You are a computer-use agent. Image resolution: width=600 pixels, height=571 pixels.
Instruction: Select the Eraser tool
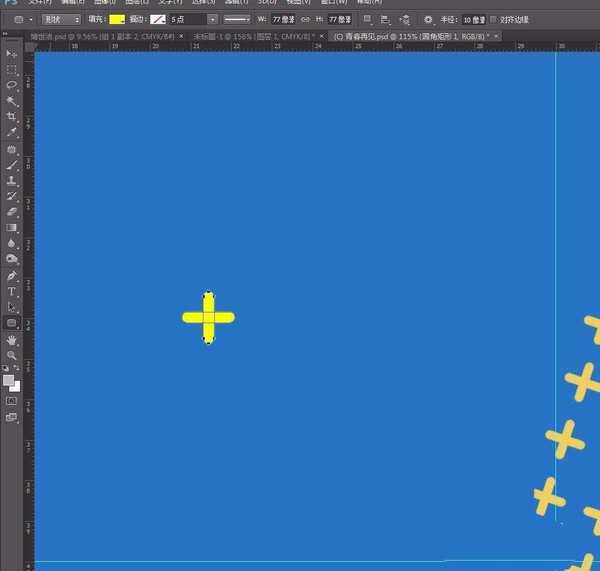(11, 212)
